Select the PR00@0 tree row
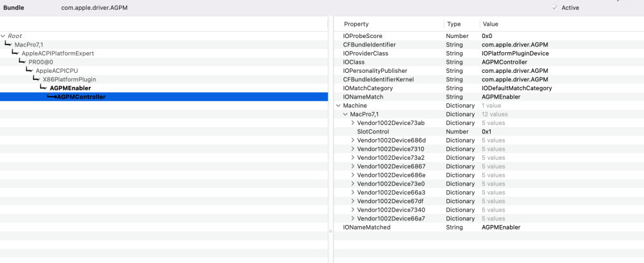The image size is (644, 263). coord(164,62)
